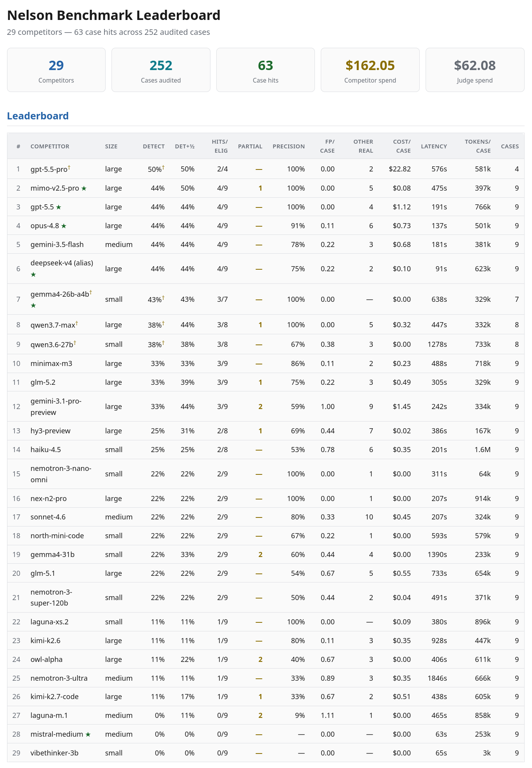This screenshot has width=532, height=768.
Task: Click the star below gemma4-26b-a4b
Action: (x=33, y=305)
